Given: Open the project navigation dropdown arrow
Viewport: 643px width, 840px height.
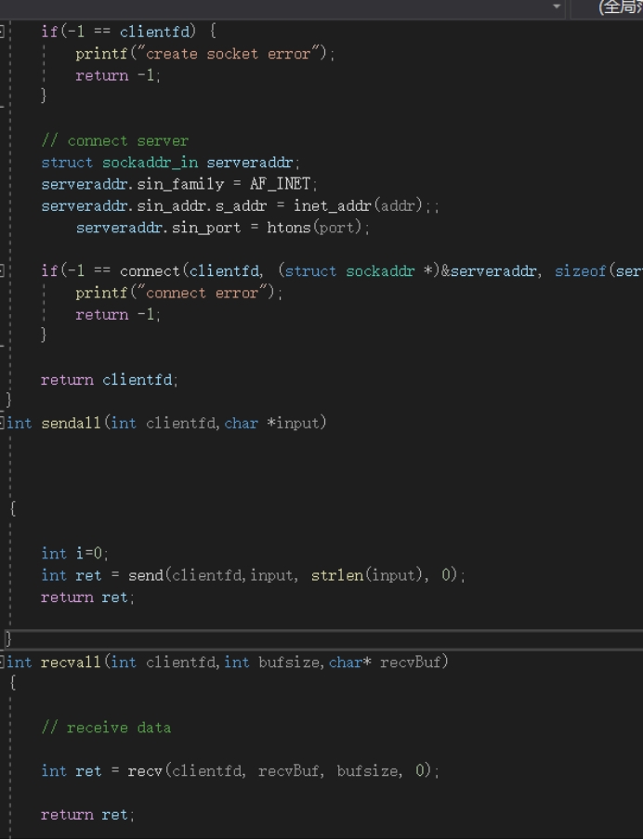Looking at the screenshot, I should 557,7.
